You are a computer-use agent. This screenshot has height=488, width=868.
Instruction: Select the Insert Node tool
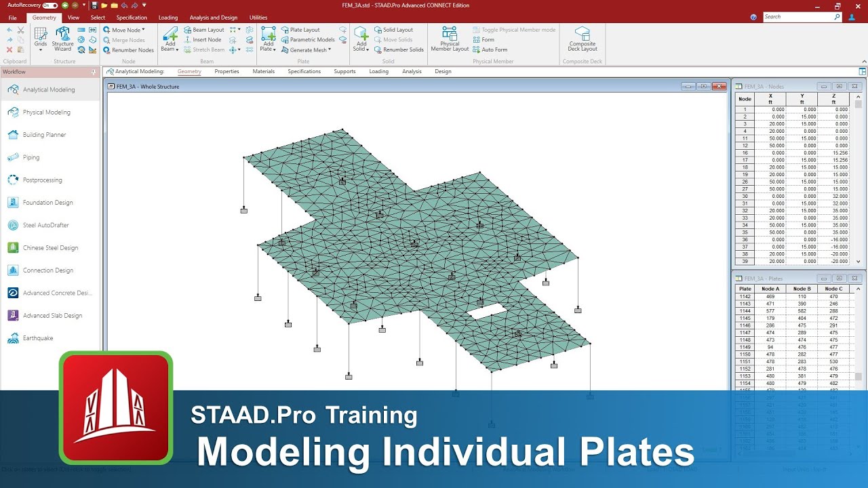[x=203, y=39]
